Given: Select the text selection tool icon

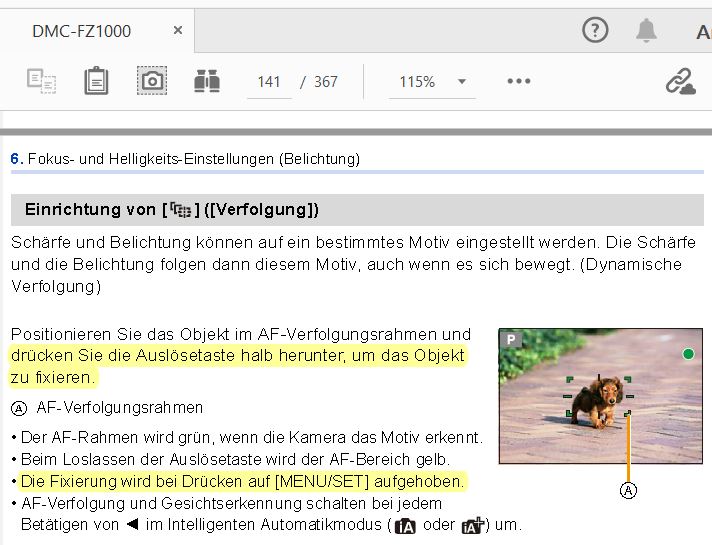Looking at the screenshot, I should point(41,81).
